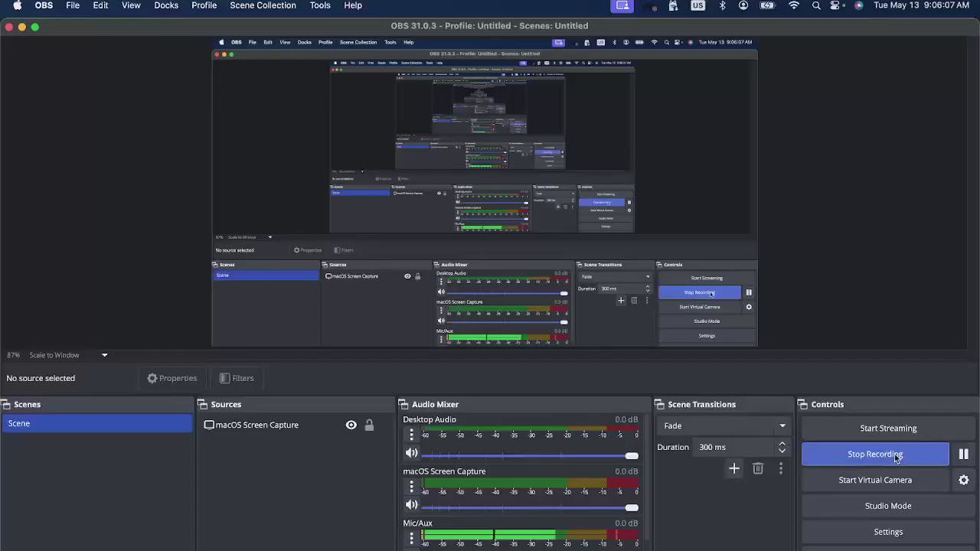Click Start Streaming button

tap(888, 429)
